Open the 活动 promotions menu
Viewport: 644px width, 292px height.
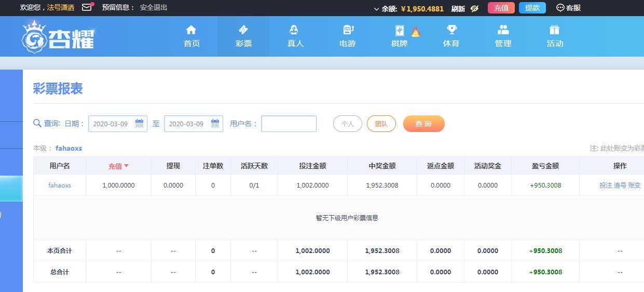(555, 36)
